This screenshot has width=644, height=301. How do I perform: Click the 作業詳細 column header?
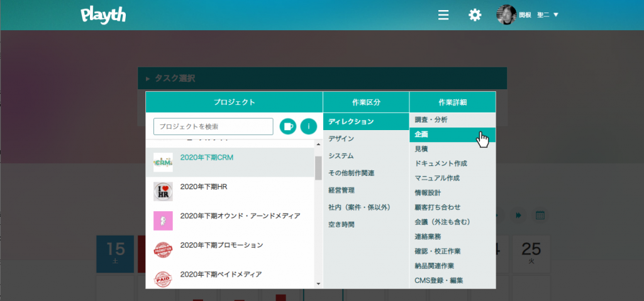click(x=452, y=102)
